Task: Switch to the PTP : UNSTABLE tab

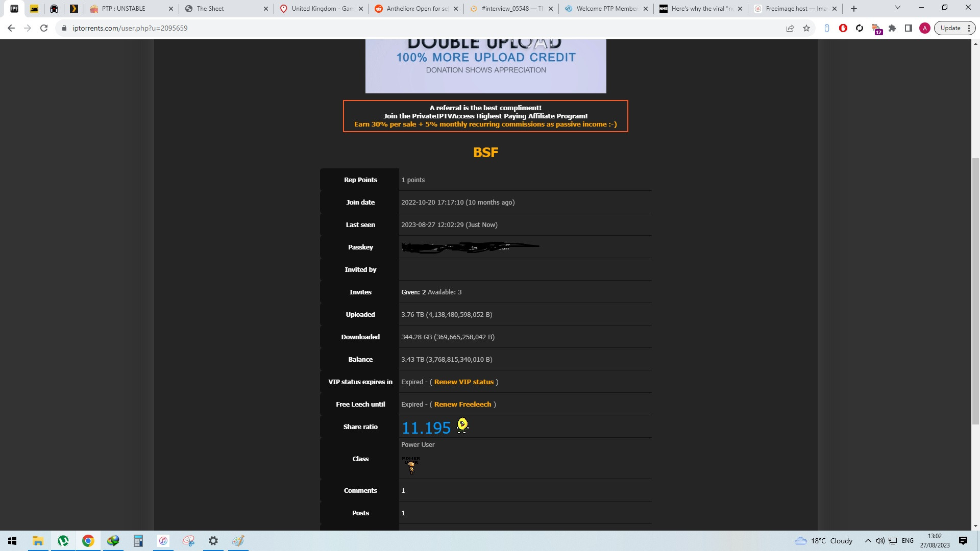Action: (x=124, y=9)
